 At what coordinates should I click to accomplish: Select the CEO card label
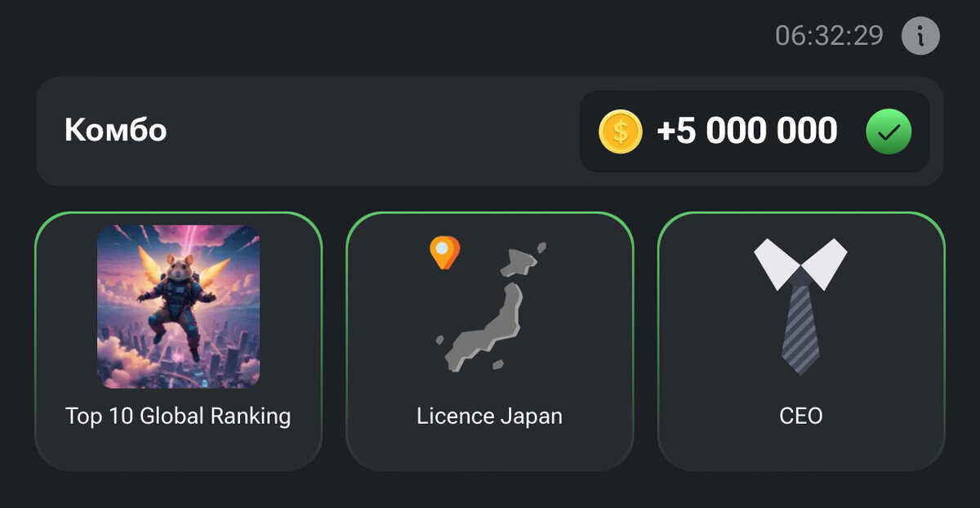(801, 416)
